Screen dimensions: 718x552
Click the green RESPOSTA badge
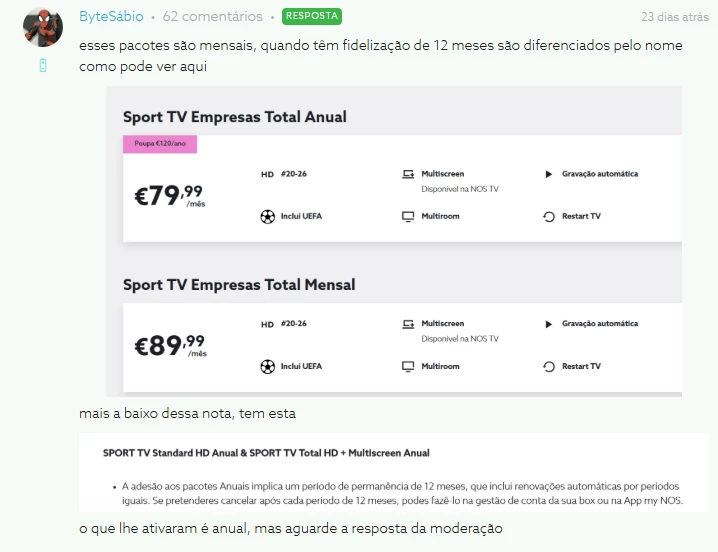tap(311, 16)
